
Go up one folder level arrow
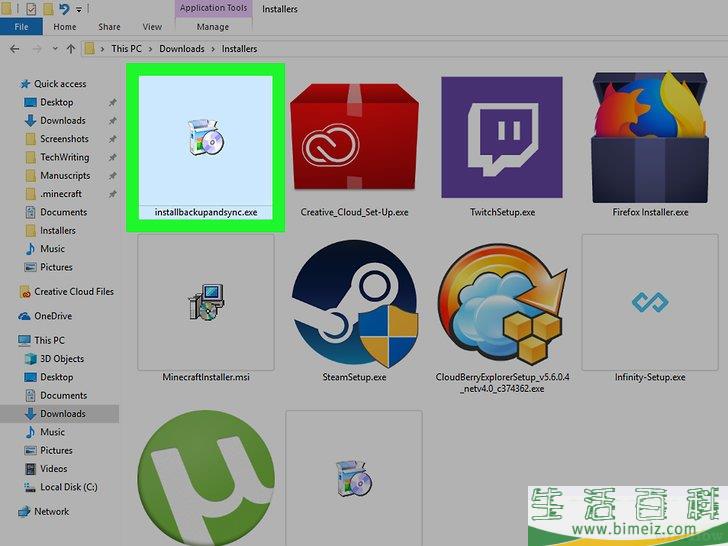pyautogui.click(x=71, y=49)
